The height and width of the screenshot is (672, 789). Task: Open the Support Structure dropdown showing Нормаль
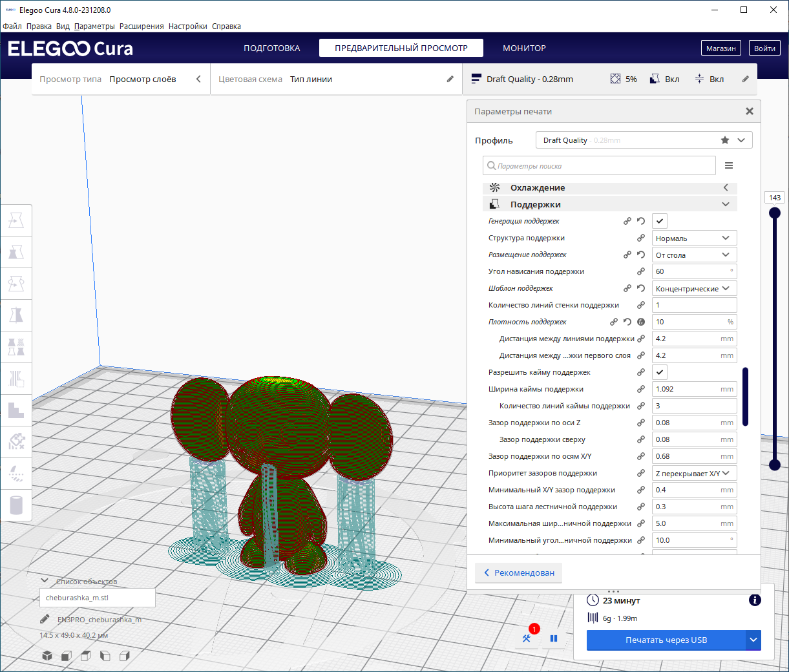694,238
